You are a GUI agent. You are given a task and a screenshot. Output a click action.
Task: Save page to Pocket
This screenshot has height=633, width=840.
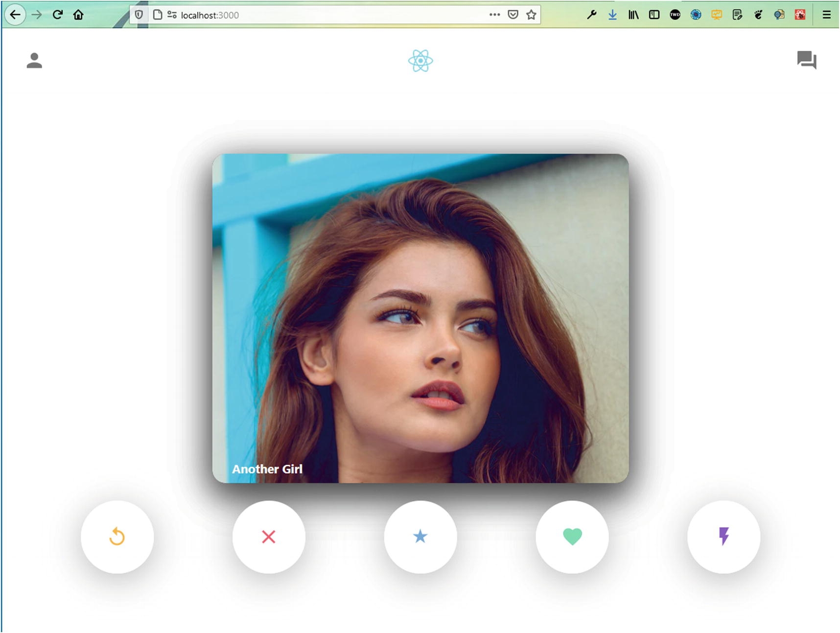click(513, 15)
